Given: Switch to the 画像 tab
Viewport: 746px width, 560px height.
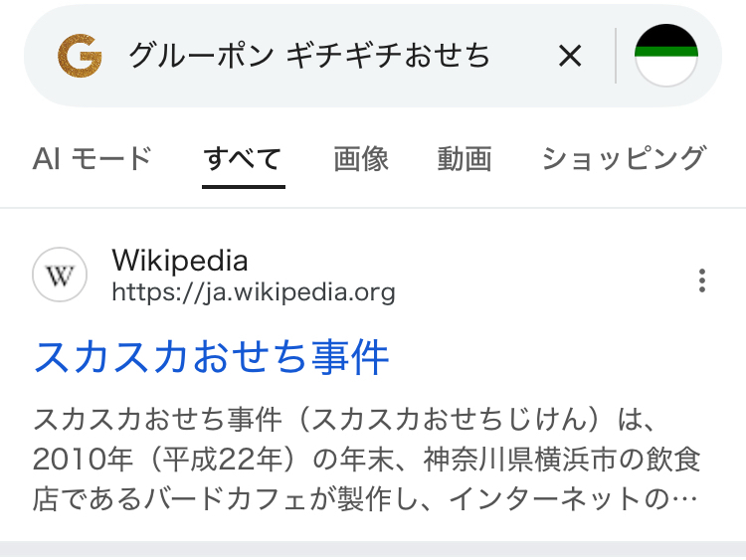Looking at the screenshot, I should (361, 158).
